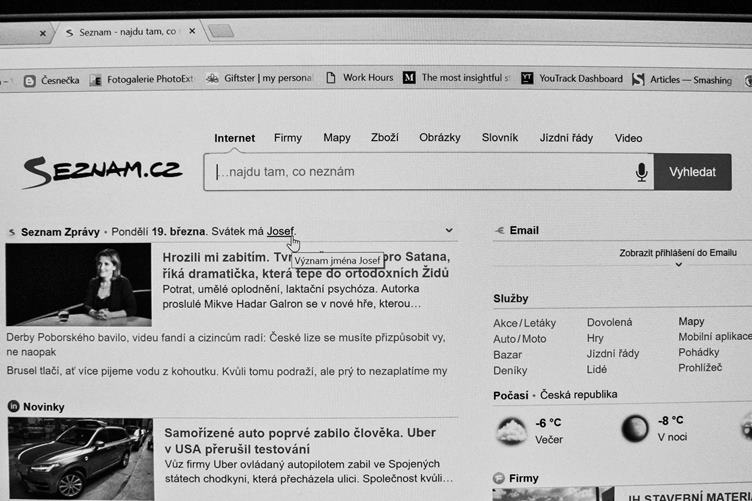The image size is (752, 501).
Task: Open the Giftster bookmark
Action: point(259,78)
